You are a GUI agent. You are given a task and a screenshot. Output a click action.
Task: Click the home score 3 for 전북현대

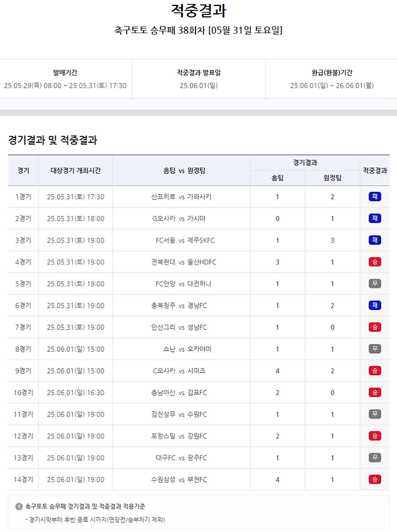pos(277,262)
